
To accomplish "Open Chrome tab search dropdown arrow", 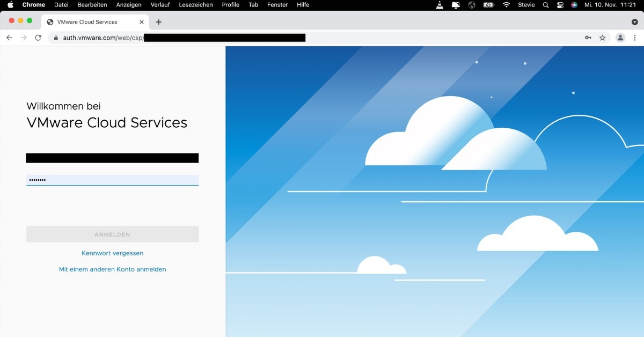I will [634, 22].
